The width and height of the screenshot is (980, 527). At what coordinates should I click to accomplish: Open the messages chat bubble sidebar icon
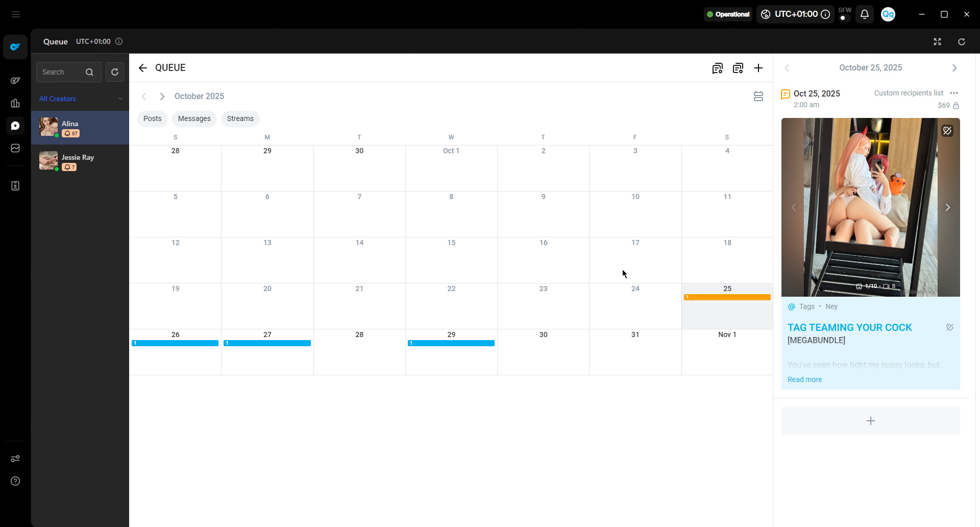click(15, 126)
